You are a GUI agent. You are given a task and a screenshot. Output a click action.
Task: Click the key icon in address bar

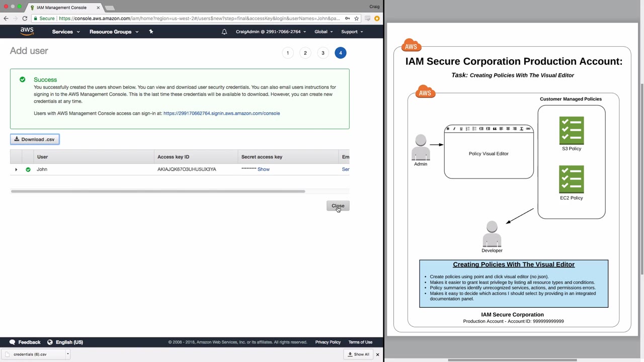click(347, 19)
